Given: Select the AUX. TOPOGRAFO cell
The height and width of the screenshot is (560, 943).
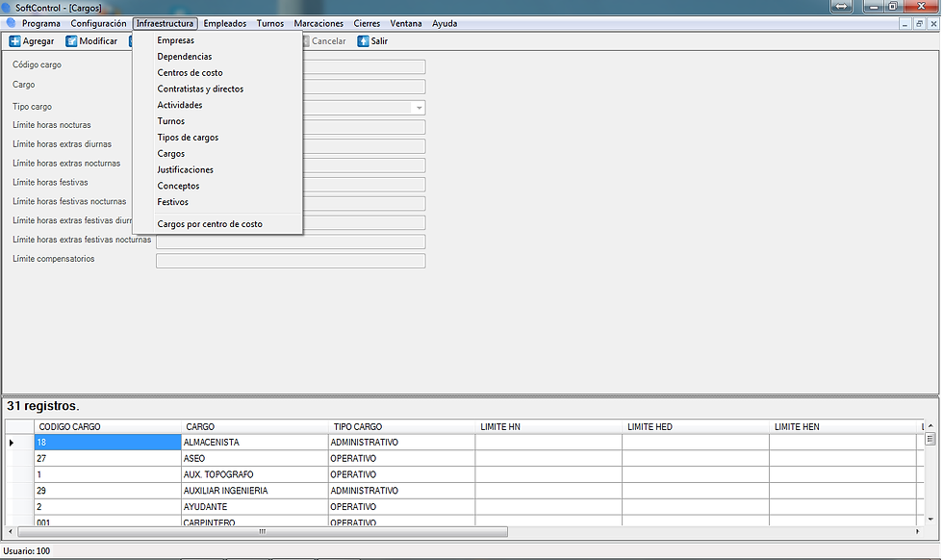Looking at the screenshot, I should (254, 475).
